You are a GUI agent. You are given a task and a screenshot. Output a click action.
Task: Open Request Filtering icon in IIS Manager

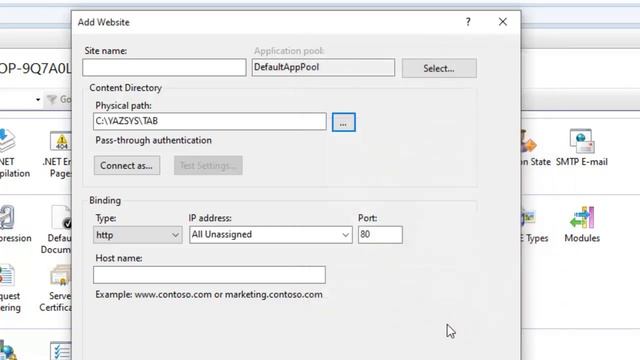click(x=9, y=288)
